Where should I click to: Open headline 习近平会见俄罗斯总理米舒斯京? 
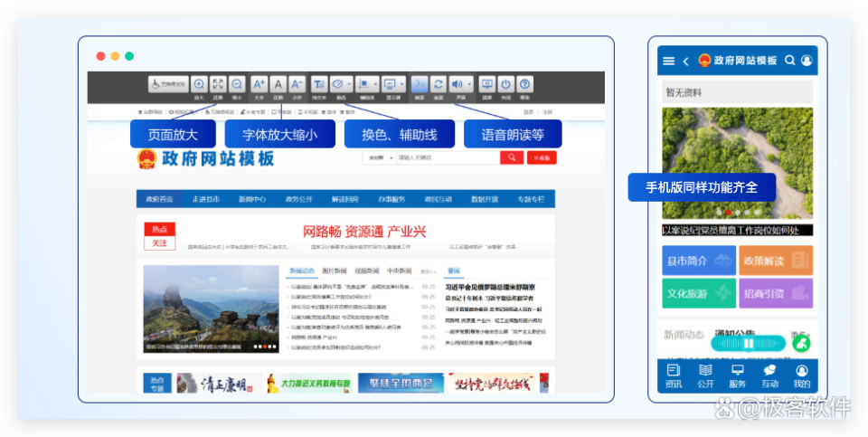490,288
